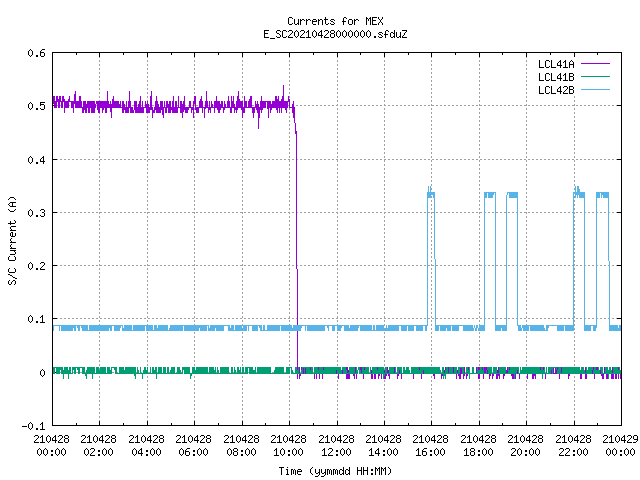Screen dimensions: 640x480
Task: Click the 210428 10:00 x-axis tick label
Action: click(288, 446)
